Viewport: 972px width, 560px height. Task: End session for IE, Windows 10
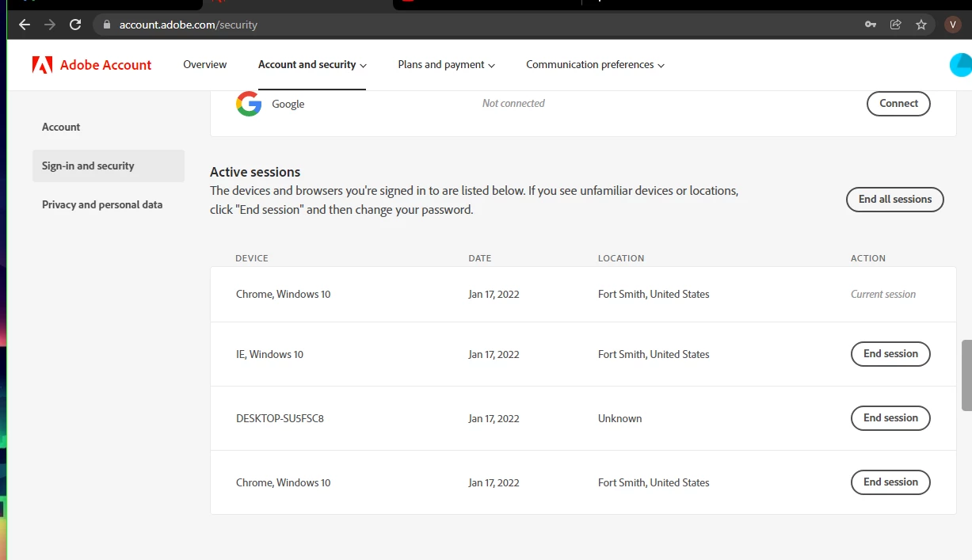tap(890, 354)
